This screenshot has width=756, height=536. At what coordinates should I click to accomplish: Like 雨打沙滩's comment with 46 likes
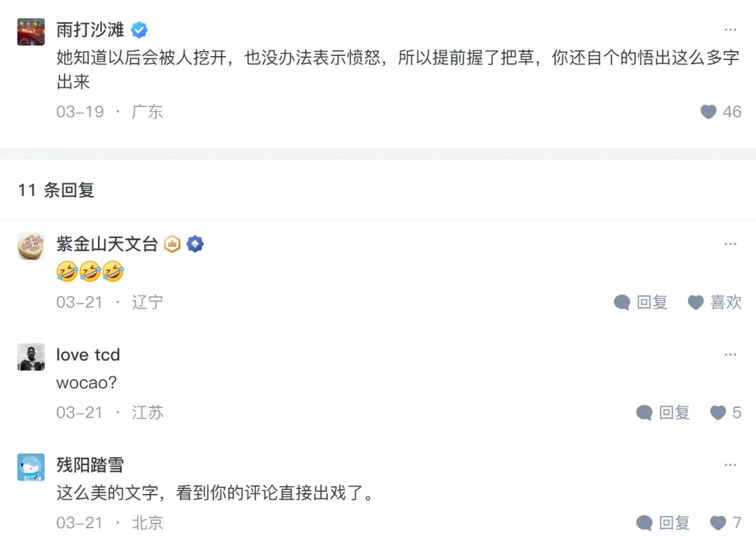[x=708, y=112]
